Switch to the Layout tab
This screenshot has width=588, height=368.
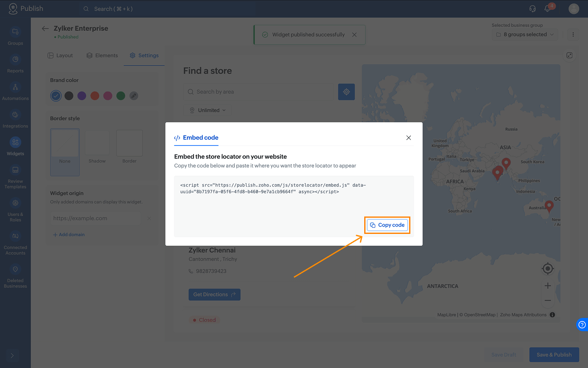(60, 56)
